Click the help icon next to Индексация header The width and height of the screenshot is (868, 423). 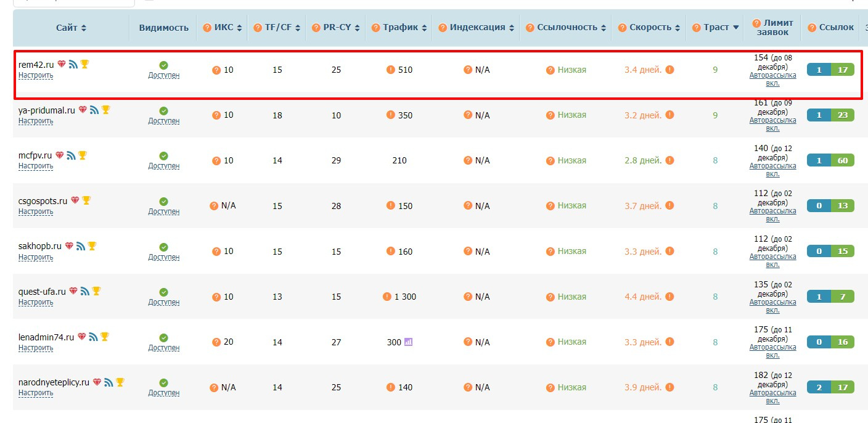tap(443, 28)
